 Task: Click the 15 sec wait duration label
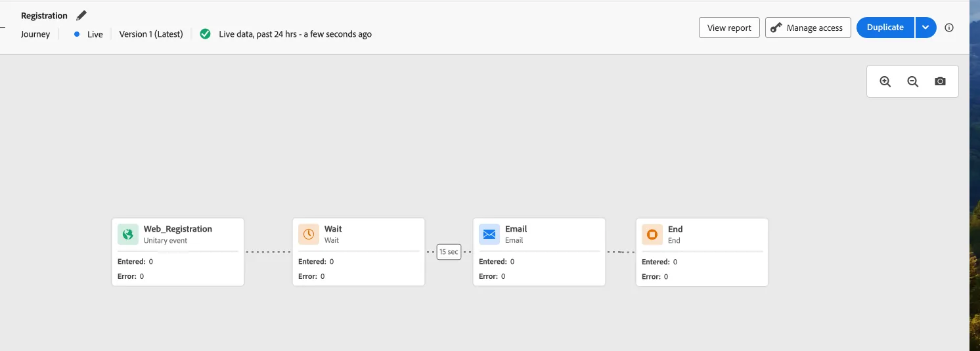[x=449, y=252]
